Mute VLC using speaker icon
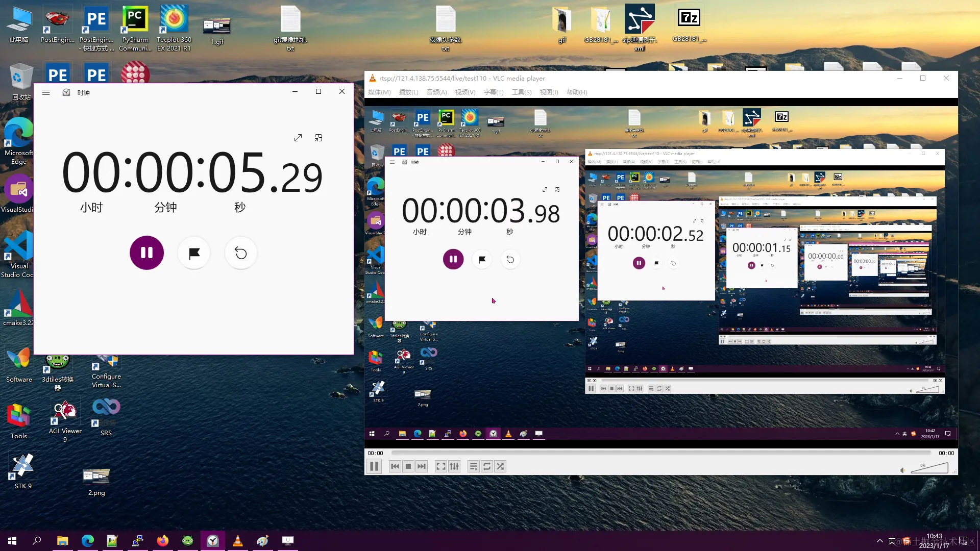The image size is (980, 551). (902, 470)
